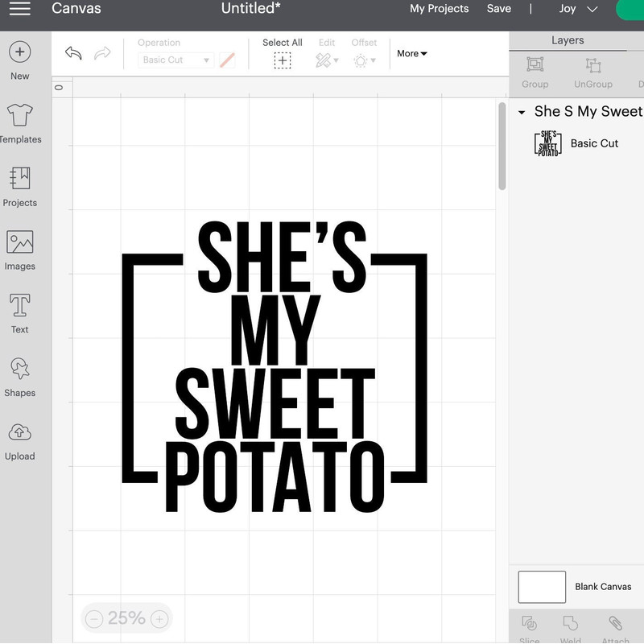Open the More dropdown
The image size is (644, 644).
(x=411, y=53)
